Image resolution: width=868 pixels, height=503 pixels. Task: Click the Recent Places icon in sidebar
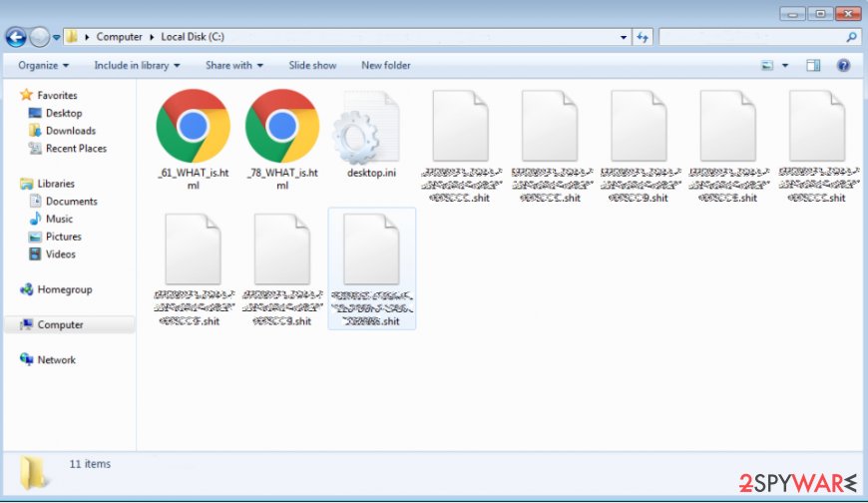(35, 148)
